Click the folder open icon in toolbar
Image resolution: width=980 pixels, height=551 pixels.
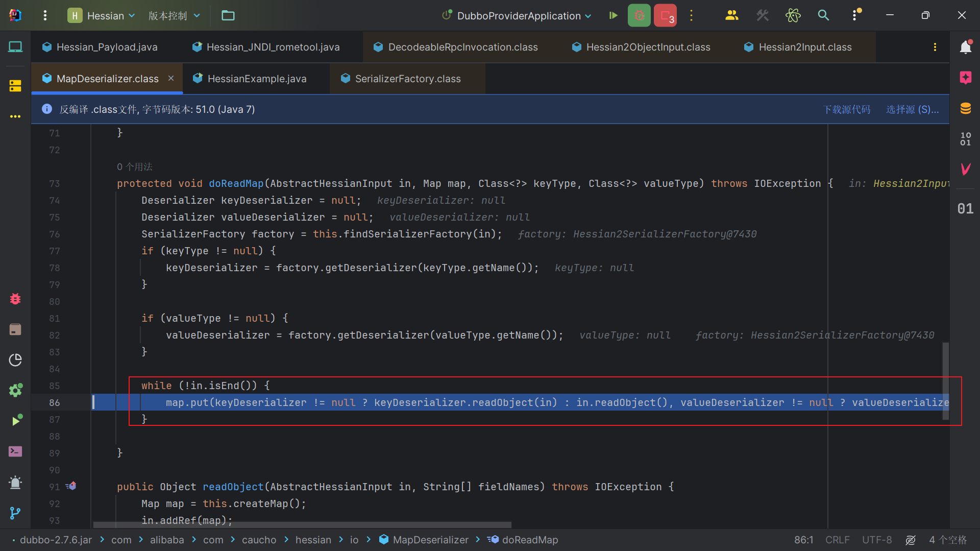[x=228, y=15]
